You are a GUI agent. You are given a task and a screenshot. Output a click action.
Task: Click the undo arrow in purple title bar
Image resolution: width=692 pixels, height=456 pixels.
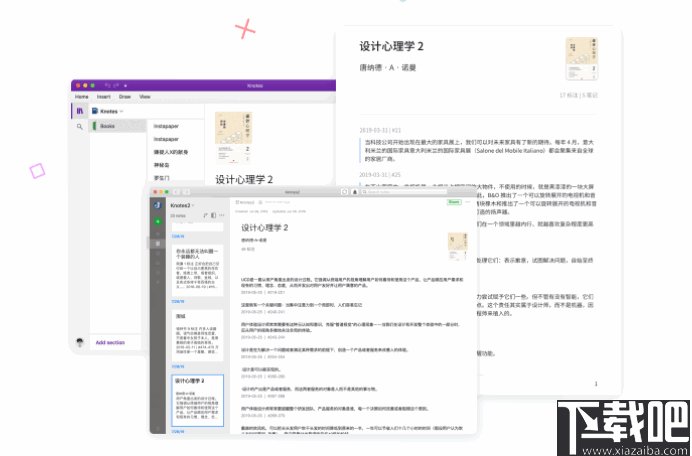tap(107, 85)
